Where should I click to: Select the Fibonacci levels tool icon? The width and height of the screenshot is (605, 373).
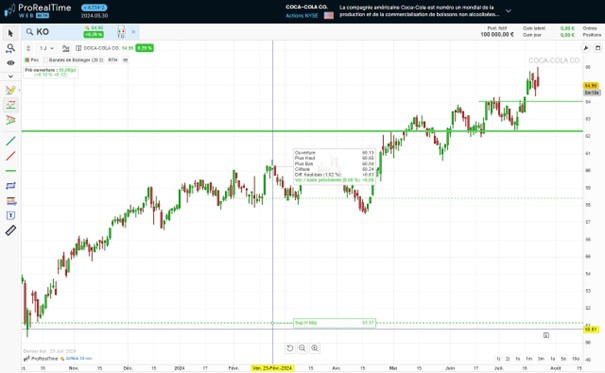[x=11, y=201]
